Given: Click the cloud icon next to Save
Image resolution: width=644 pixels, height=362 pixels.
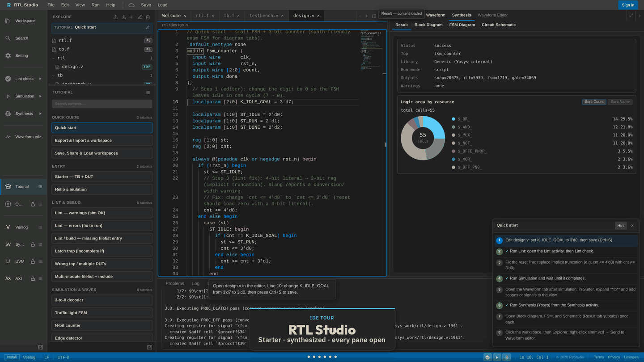Looking at the screenshot, I should click(x=131, y=5).
